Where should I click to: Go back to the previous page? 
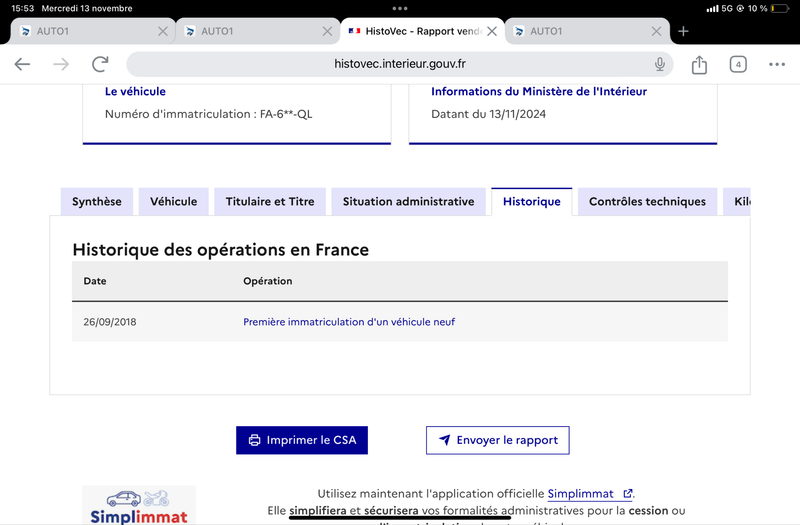pos(22,64)
